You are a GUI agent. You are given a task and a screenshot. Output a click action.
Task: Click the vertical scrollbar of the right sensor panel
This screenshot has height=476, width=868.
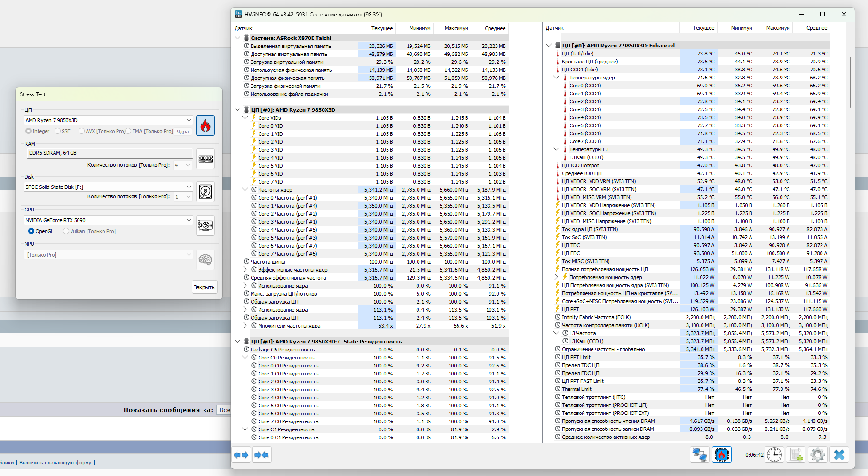click(850, 82)
